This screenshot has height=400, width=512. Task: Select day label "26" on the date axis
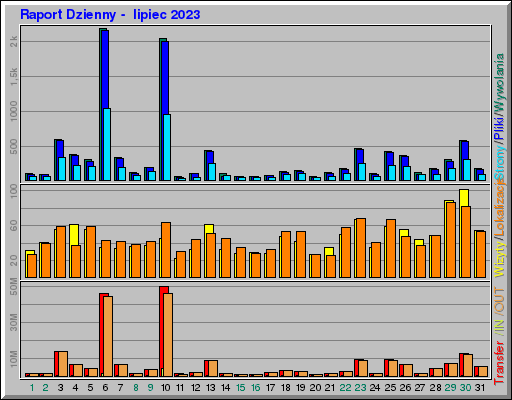pos(405,388)
